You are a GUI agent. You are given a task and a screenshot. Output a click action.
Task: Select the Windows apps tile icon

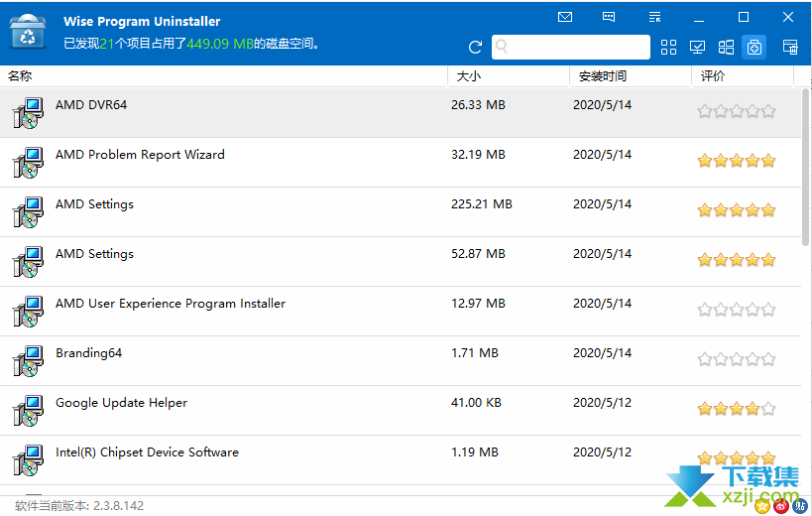726,48
